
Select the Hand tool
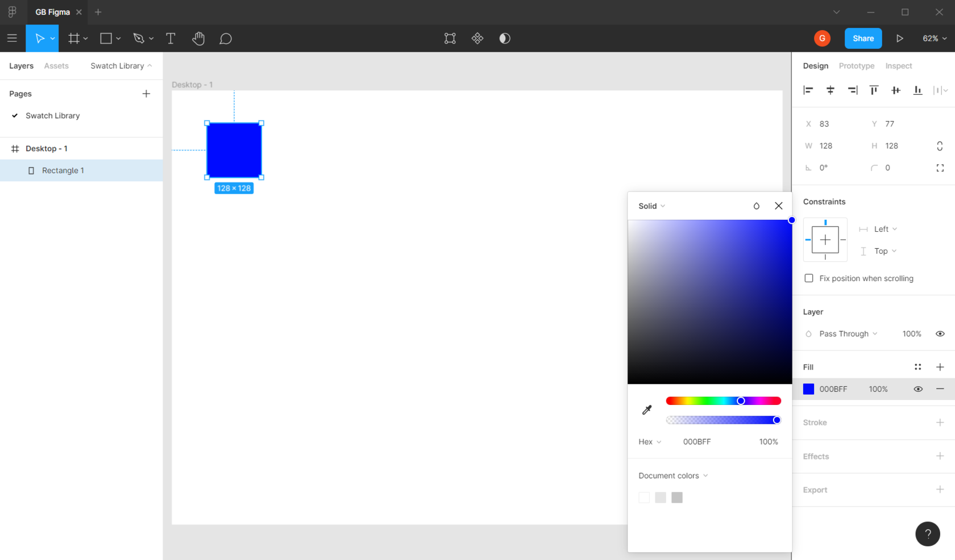pyautogui.click(x=198, y=38)
